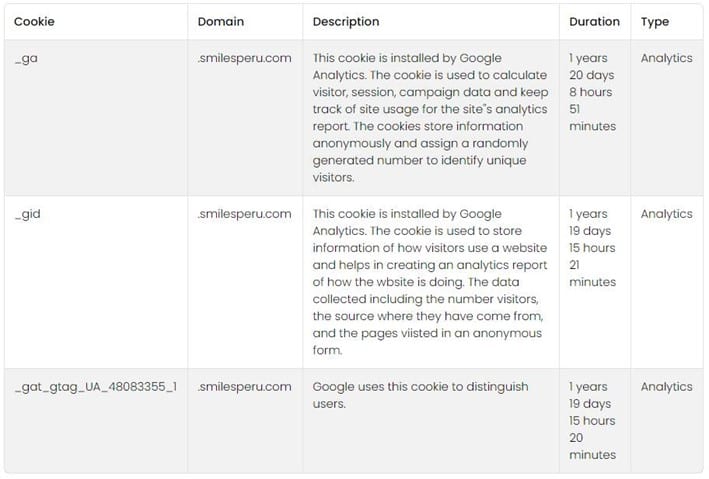Click the Duration column header
Screen dimensions: 709x479
(594, 21)
